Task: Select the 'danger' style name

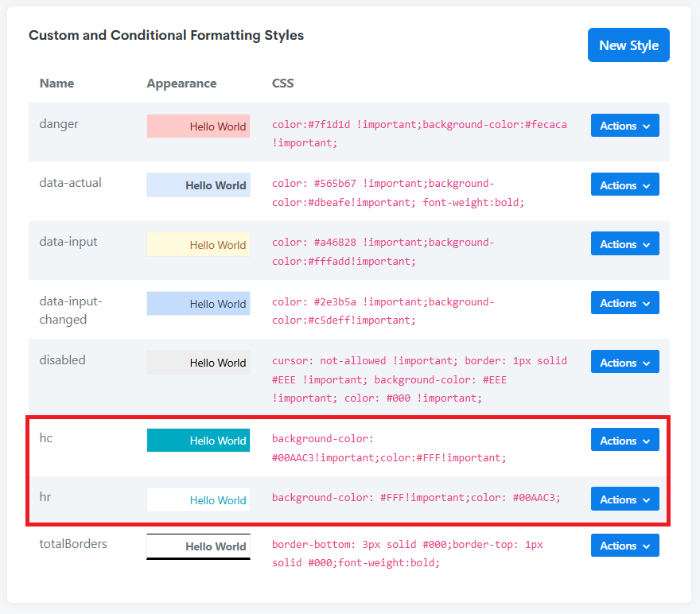Action: click(59, 123)
